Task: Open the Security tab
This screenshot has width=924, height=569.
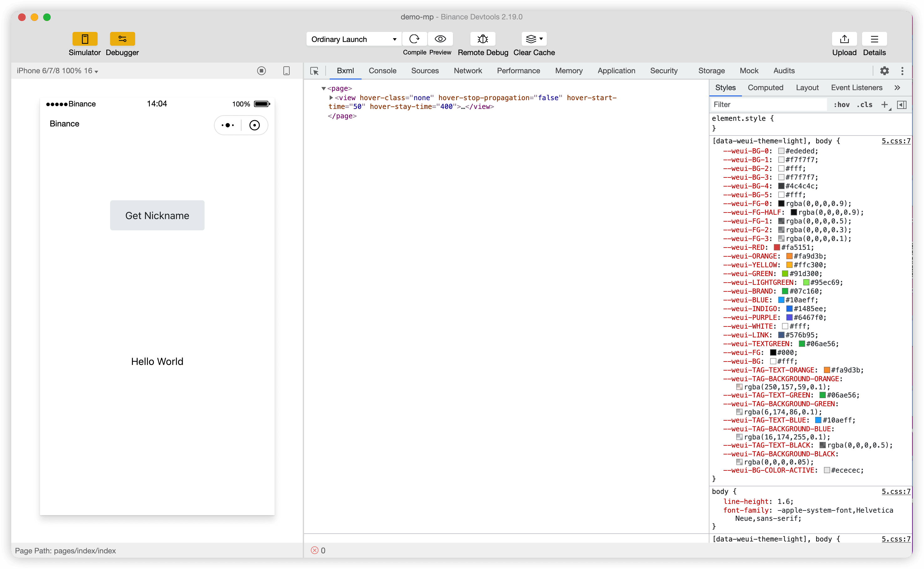Action: point(664,71)
